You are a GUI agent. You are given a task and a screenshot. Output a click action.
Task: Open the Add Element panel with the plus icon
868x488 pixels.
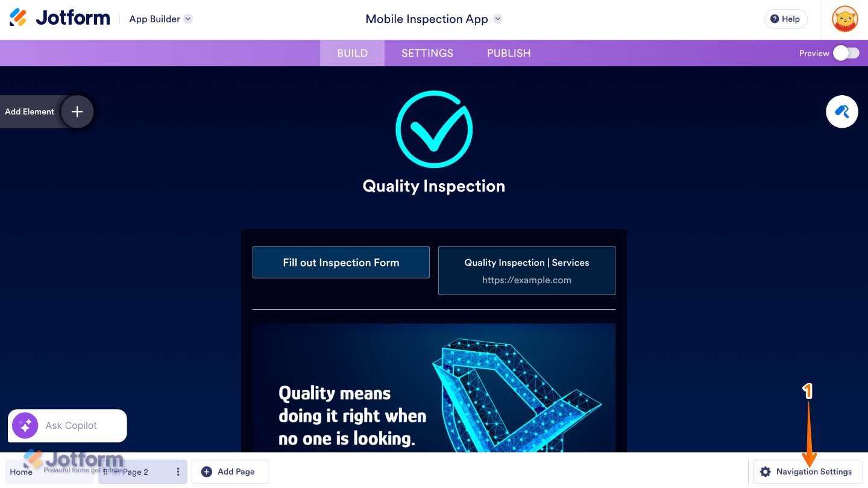point(77,111)
